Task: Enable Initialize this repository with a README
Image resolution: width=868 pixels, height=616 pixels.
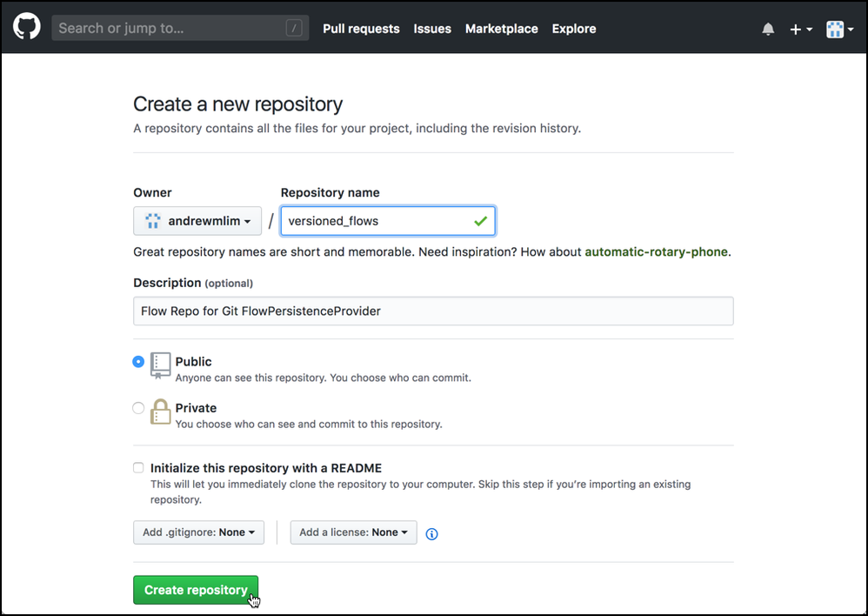Action: click(x=138, y=468)
